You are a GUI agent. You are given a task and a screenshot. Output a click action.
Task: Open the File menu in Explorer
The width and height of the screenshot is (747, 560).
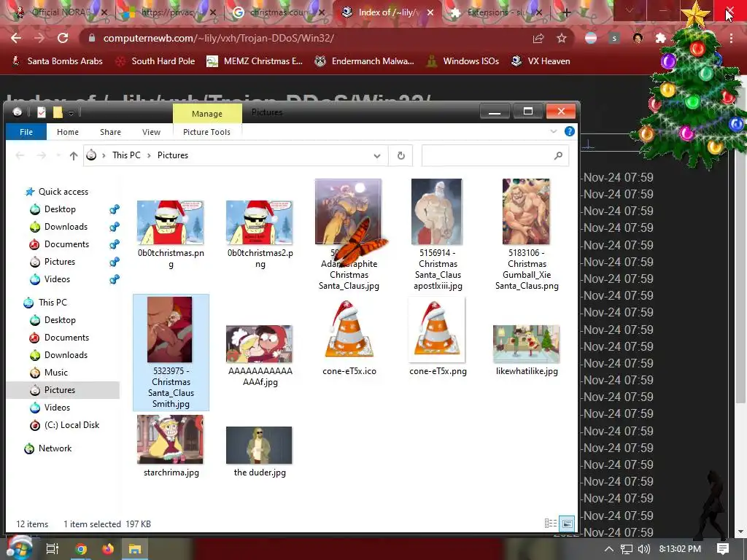(26, 132)
